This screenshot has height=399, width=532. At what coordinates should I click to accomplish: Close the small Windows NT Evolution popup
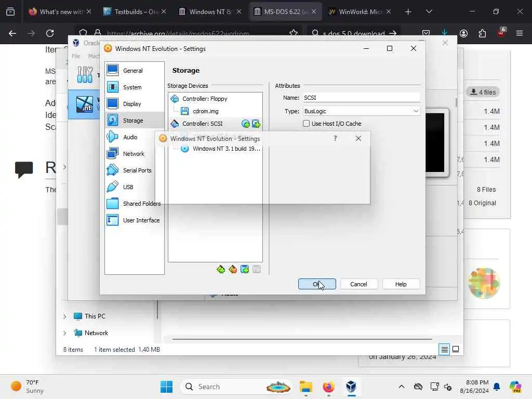coord(358,138)
